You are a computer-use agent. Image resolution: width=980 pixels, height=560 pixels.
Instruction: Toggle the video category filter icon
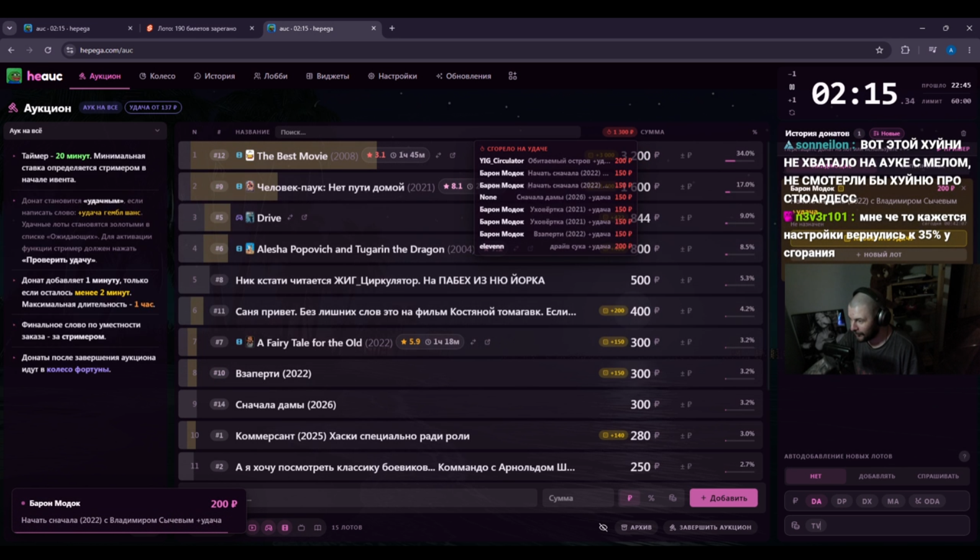pos(252,528)
